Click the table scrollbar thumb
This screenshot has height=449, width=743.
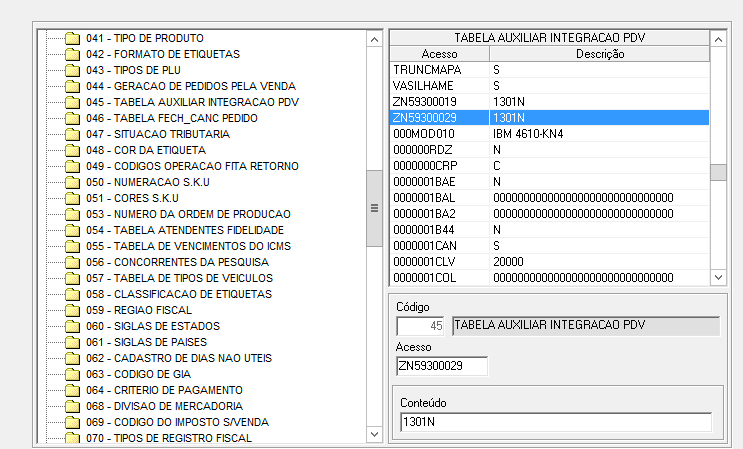(718, 172)
